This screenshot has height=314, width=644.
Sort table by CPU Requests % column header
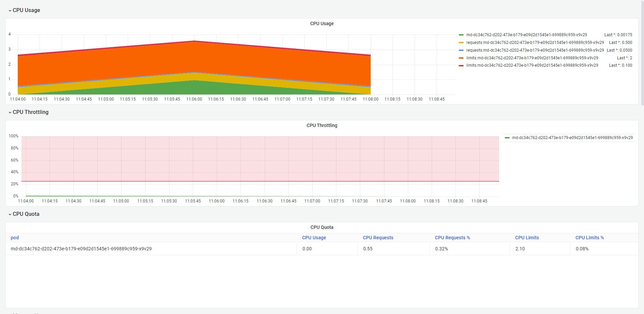pyautogui.click(x=452, y=238)
